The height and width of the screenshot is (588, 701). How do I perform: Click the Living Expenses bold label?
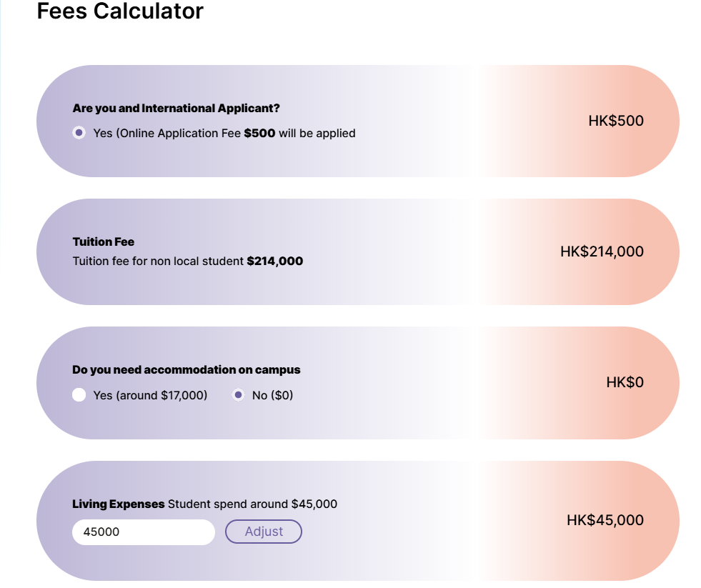pos(119,504)
